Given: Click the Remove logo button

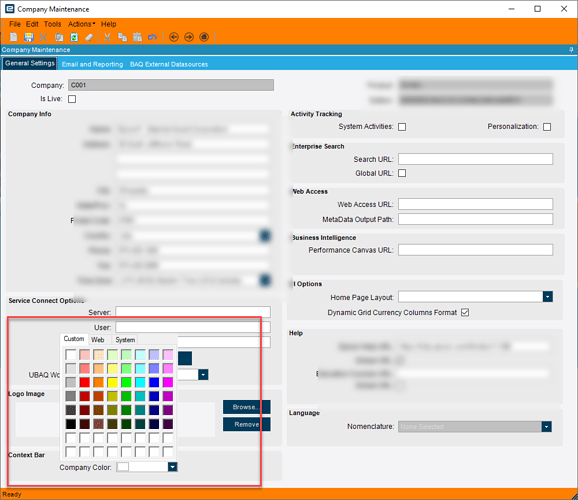Looking at the screenshot, I should point(246,424).
